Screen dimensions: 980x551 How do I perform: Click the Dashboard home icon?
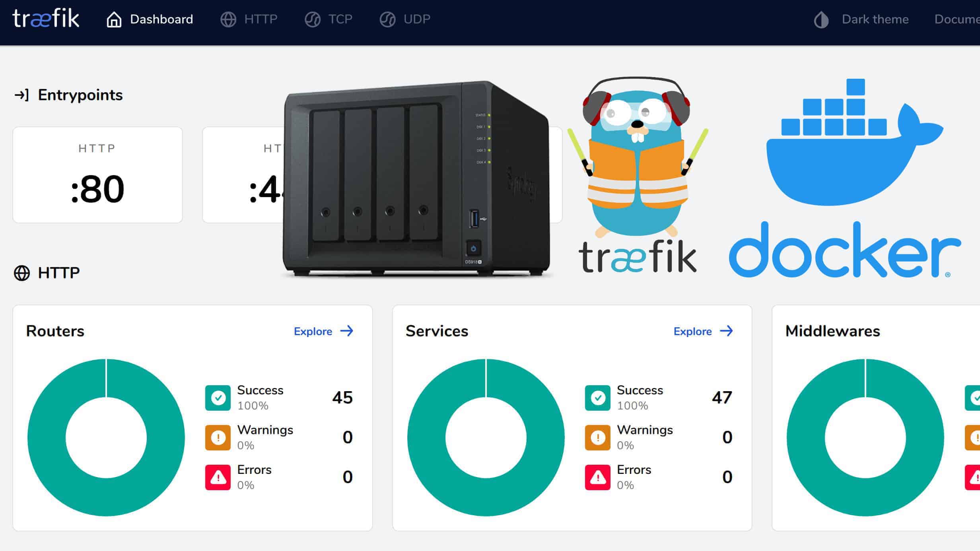[114, 19]
